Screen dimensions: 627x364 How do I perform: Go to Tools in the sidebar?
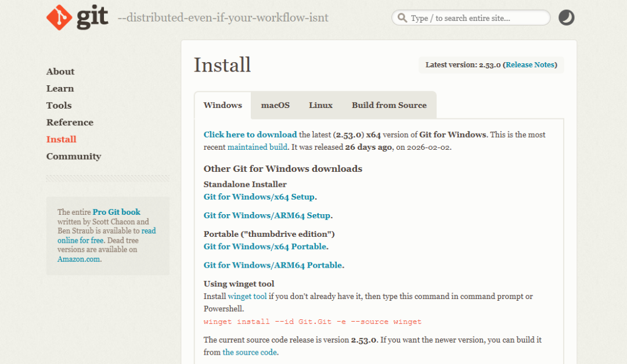point(59,106)
